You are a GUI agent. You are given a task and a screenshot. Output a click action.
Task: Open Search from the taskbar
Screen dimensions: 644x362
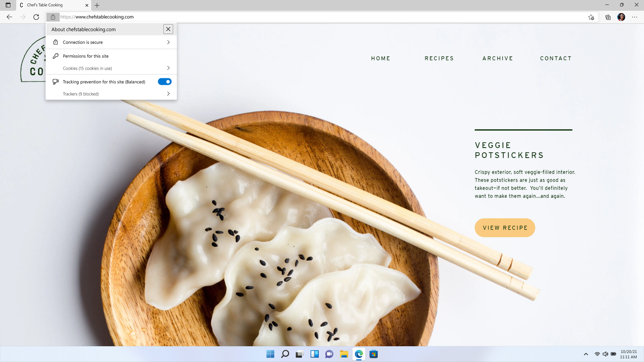click(285, 354)
